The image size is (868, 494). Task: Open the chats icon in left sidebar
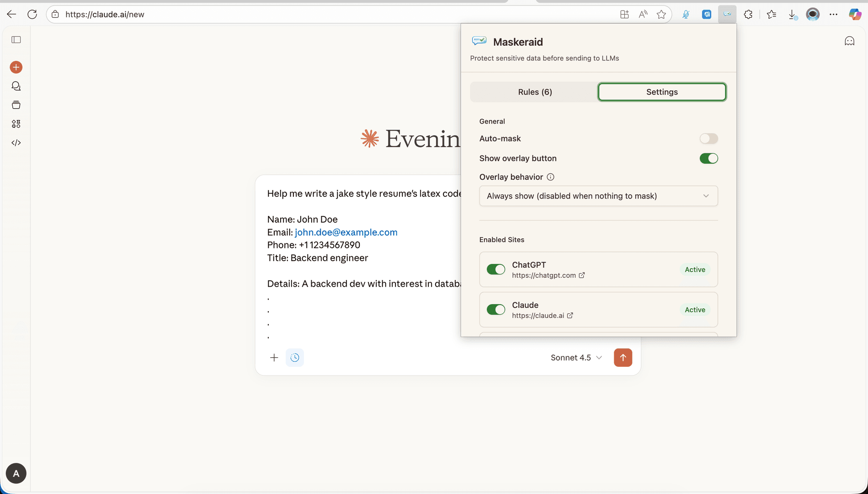16,86
